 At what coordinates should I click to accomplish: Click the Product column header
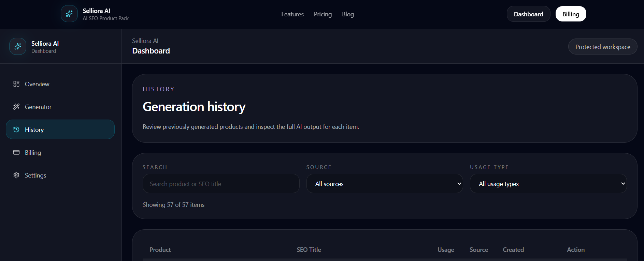coord(160,250)
